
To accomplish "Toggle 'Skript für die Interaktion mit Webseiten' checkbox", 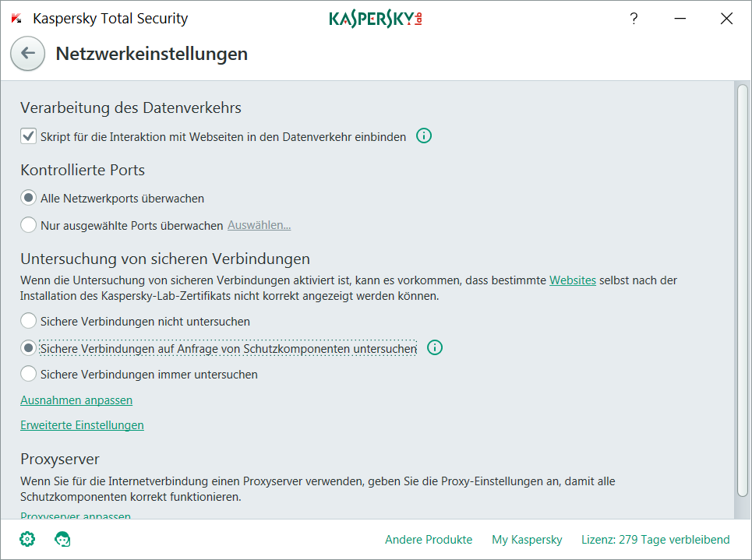I will [x=28, y=136].
